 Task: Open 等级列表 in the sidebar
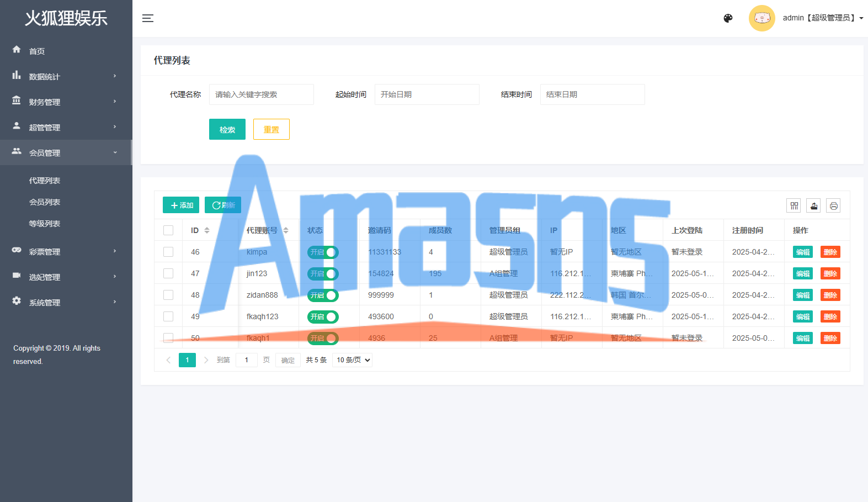pyautogui.click(x=45, y=224)
